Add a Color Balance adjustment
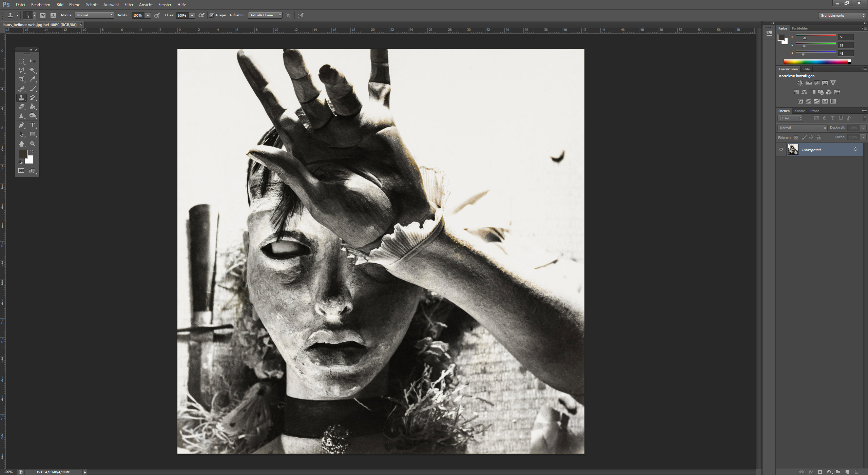The image size is (868, 475). tap(805, 92)
